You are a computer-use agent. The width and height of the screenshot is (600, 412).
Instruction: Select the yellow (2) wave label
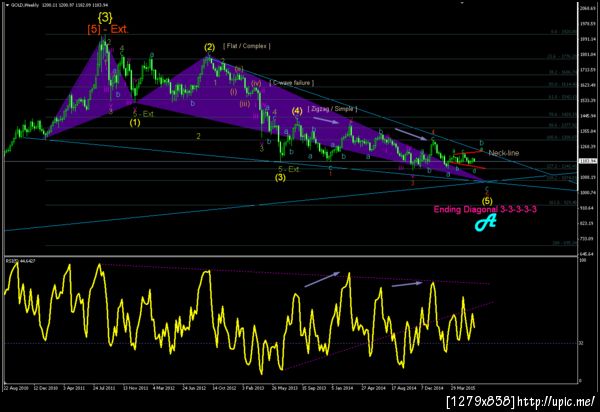tap(209, 47)
